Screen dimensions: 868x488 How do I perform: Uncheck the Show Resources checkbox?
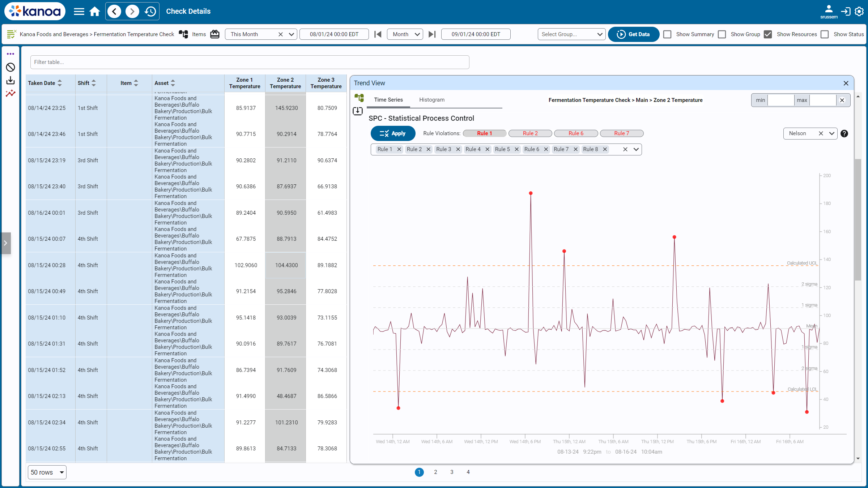(768, 34)
